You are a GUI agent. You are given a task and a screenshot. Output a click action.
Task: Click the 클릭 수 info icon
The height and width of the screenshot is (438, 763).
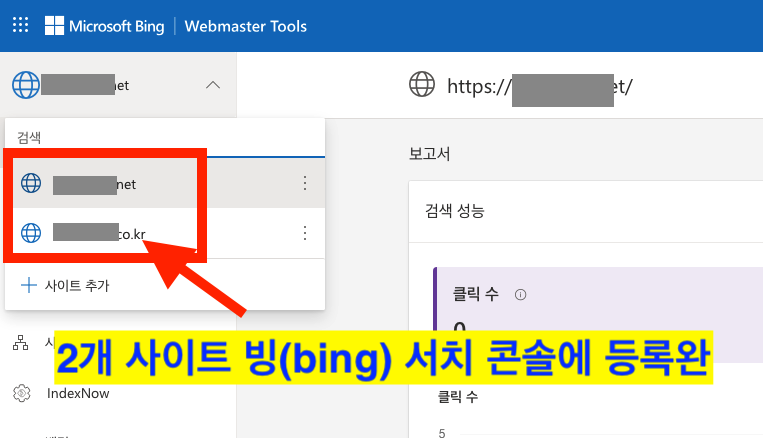520,294
